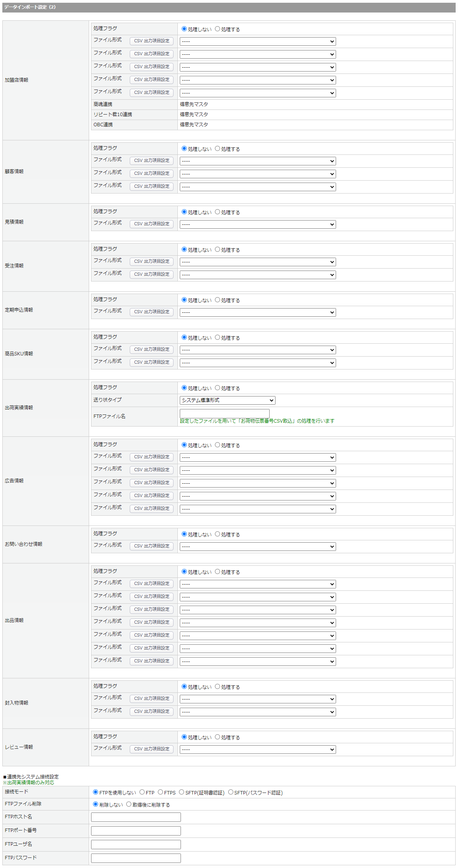This screenshot has height=868, width=458.
Task: Click the FTPユーザ名 text field
Action: pos(136,845)
